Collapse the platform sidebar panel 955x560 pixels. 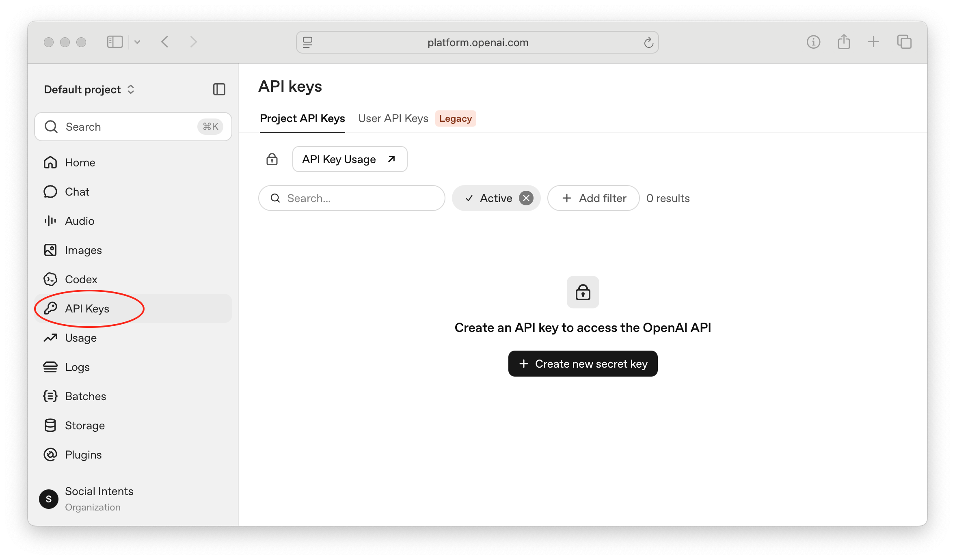click(219, 89)
